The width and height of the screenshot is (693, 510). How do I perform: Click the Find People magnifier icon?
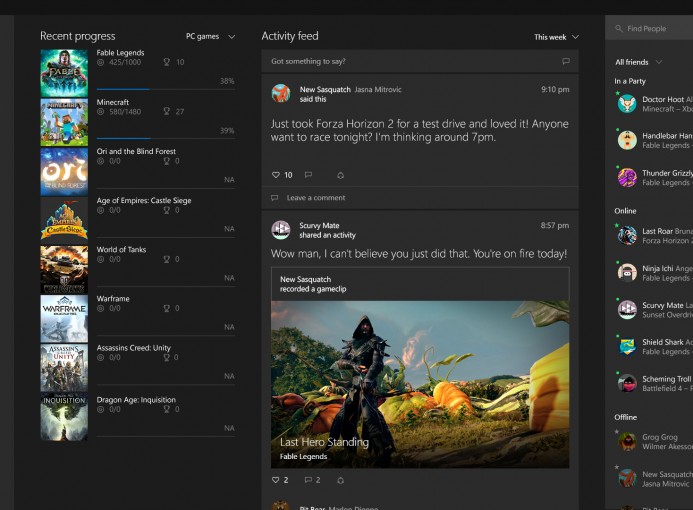coord(618,28)
